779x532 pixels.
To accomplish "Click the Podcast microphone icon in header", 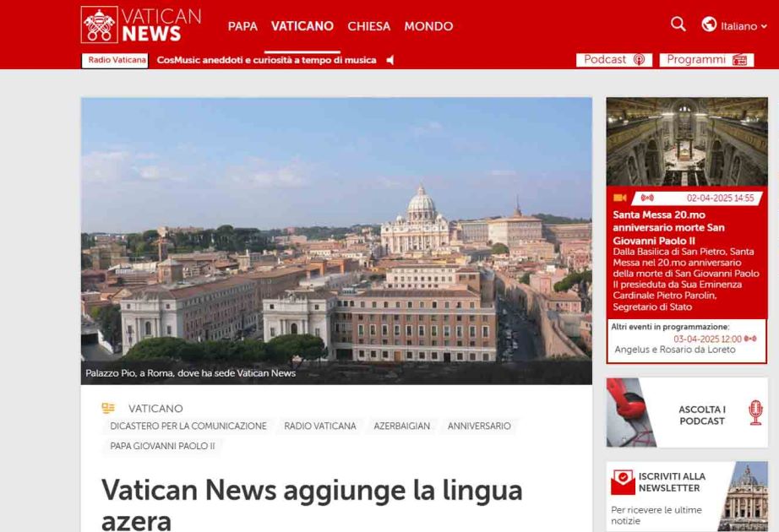I will pos(640,60).
